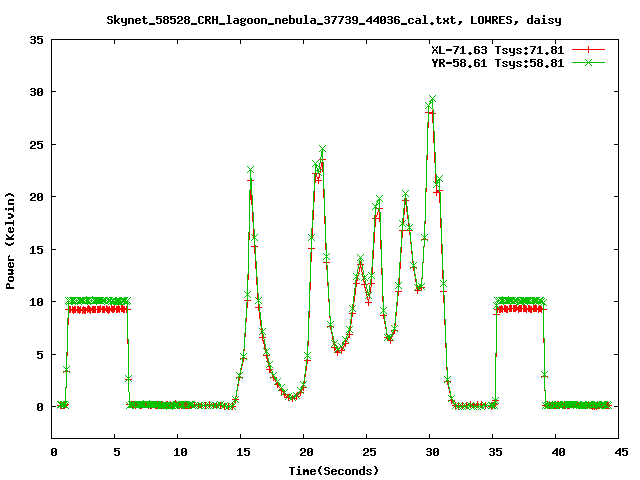Click the green peak marker near 15.7 seconds
This screenshot has width=640, height=480.
point(250,169)
